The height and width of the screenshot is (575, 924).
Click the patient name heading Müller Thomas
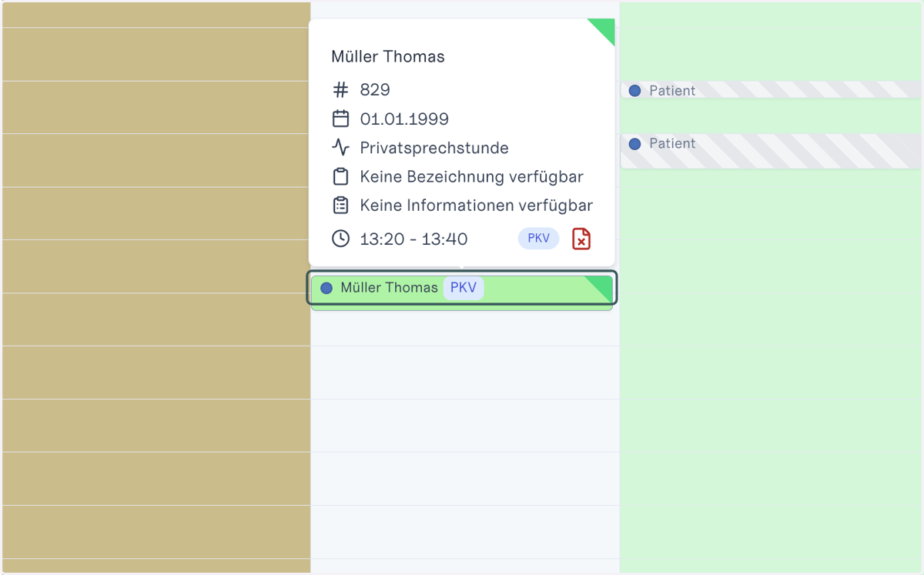pyautogui.click(x=388, y=56)
